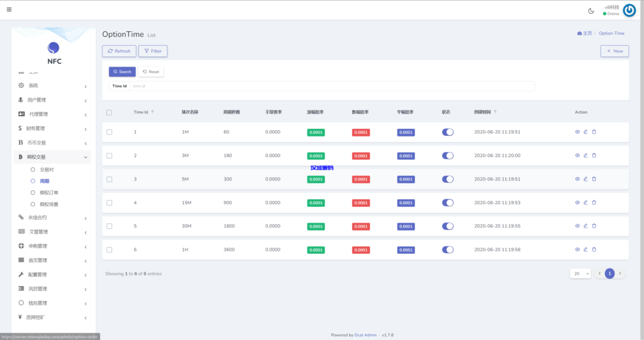This screenshot has width=644, height=340.
Task: Toggle dark mode with the moon icon
Action: pyautogui.click(x=591, y=11)
